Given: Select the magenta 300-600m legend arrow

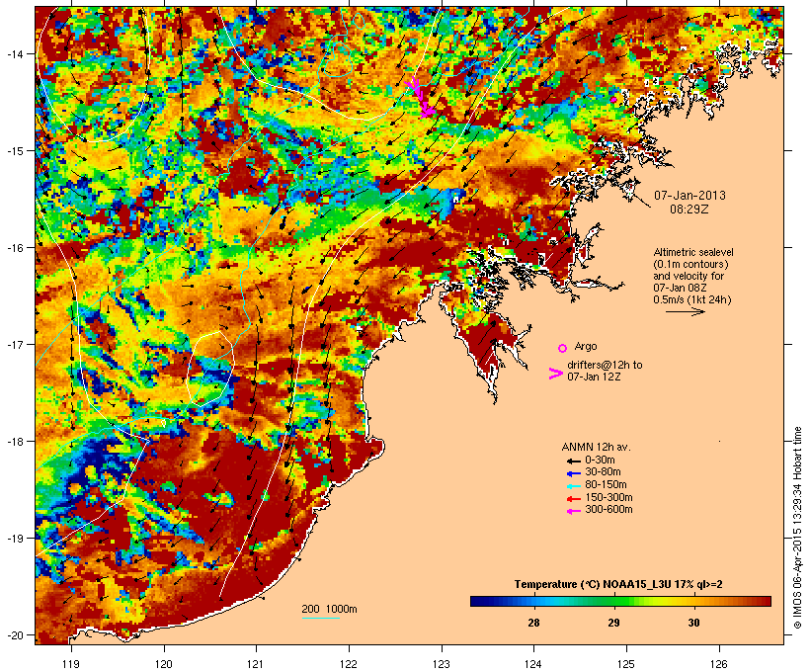Looking at the screenshot, I should (573, 511).
